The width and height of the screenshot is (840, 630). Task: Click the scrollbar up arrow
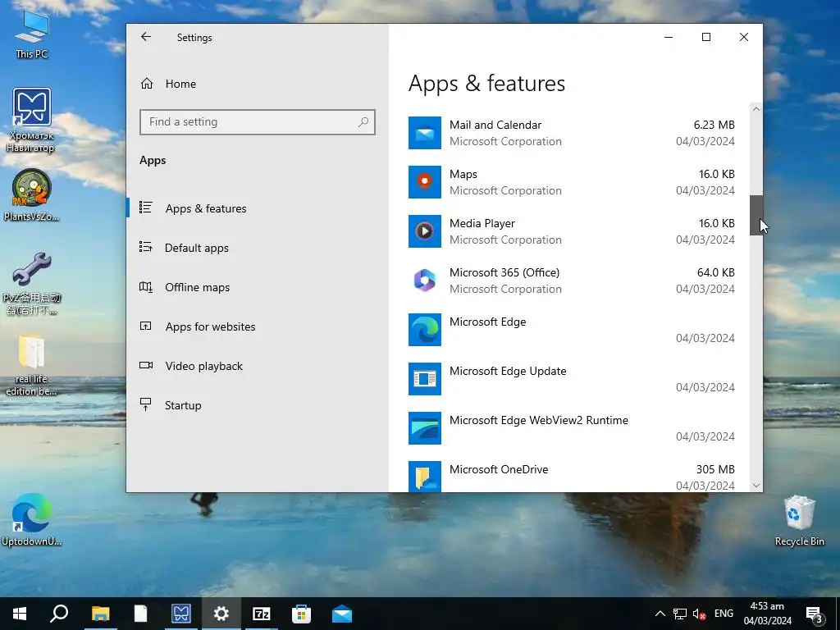pos(756,109)
